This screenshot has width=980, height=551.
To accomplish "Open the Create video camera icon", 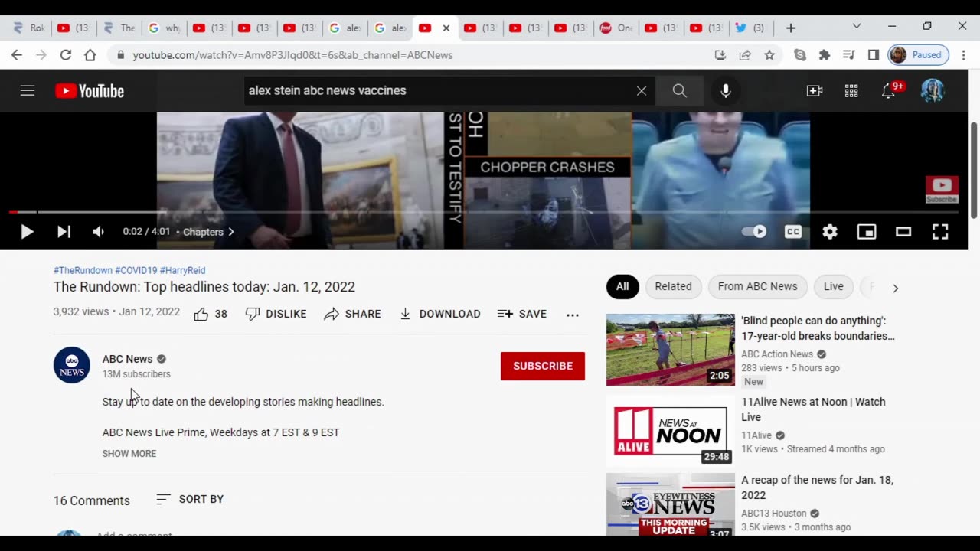I will [815, 91].
